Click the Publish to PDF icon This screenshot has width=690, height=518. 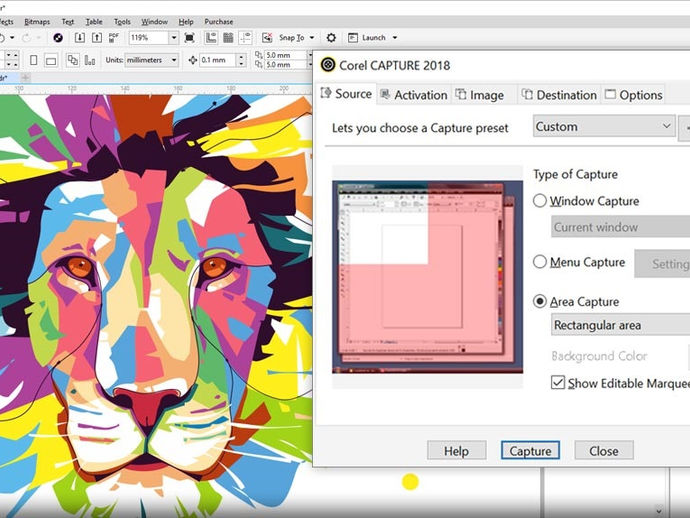coord(114,38)
